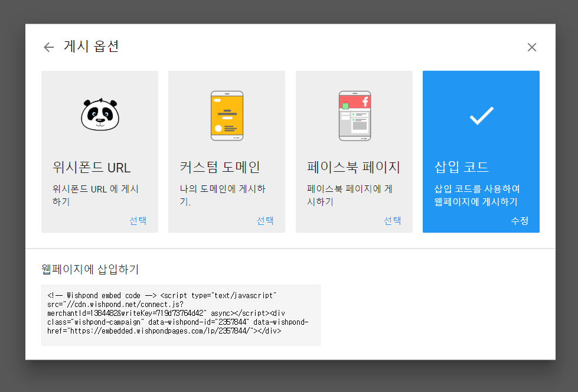Viewport: 578px width, 392px height.
Task: Click 선택 on the 위시폰드 URL card
Action: click(138, 221)
